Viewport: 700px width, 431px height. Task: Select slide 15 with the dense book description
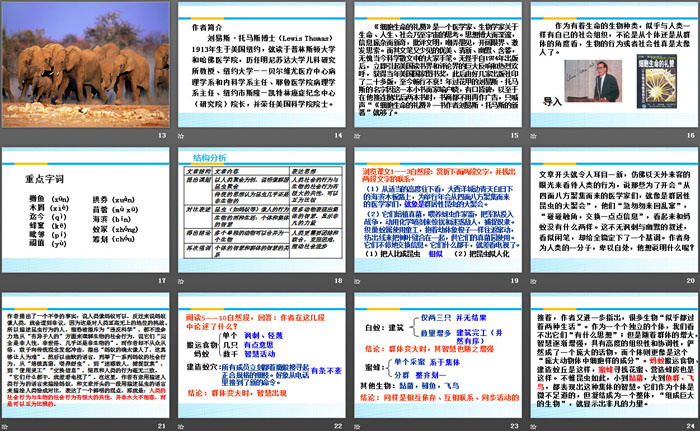pos(438,65)
